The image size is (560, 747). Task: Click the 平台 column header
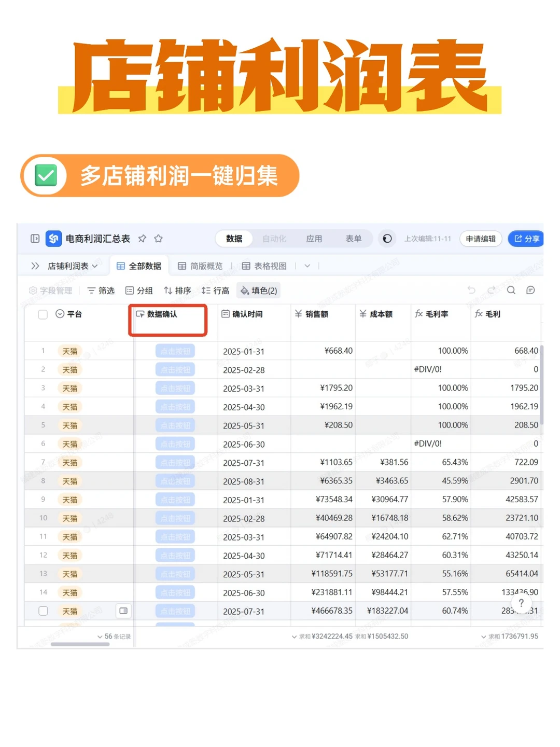pos(74,314)
